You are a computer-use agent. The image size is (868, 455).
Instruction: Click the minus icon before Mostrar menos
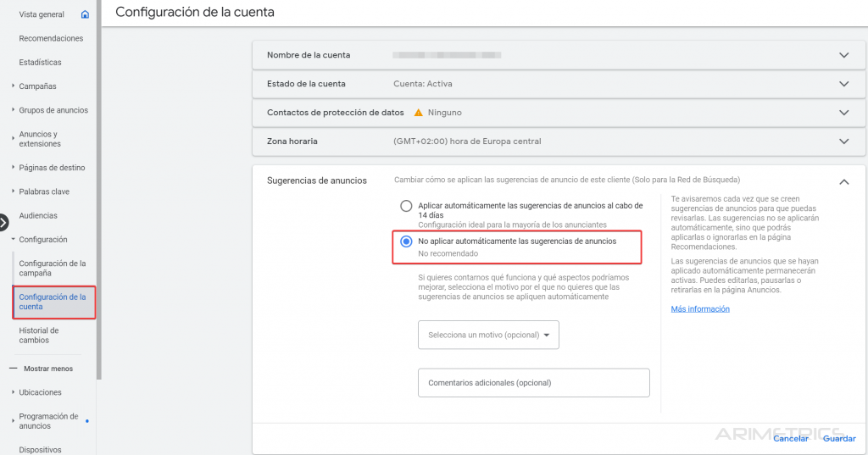coord(14,369)
